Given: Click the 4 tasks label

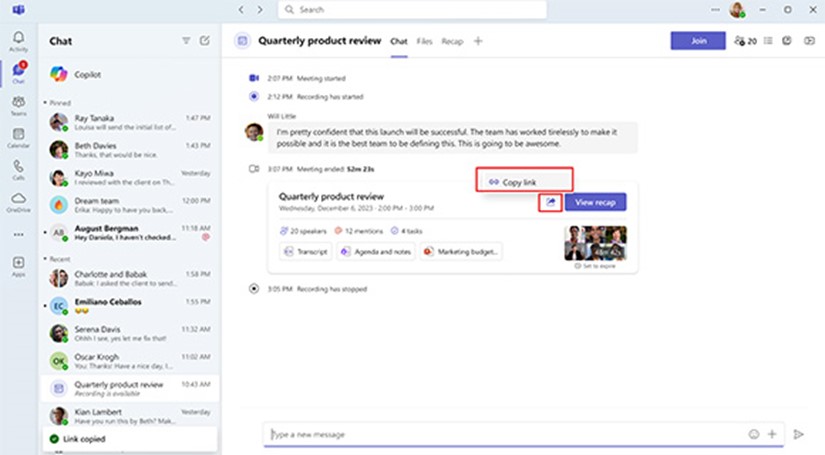Looking at the screenshot, I should [406, 231].
